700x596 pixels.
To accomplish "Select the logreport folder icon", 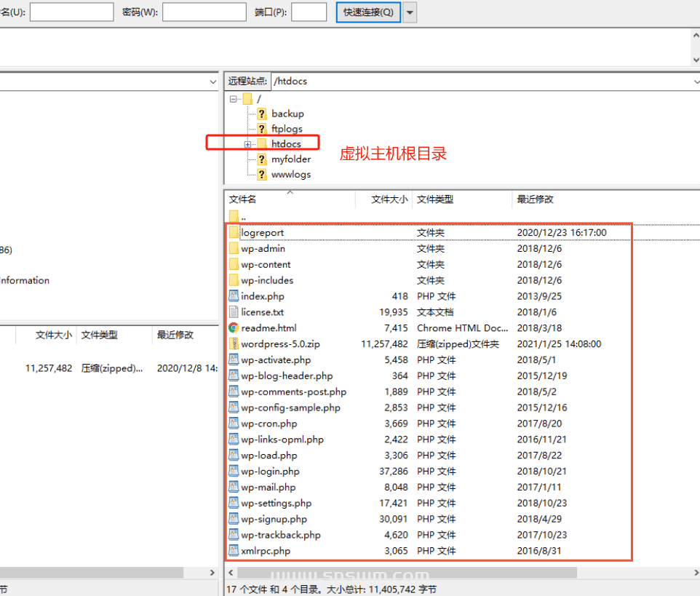I will point(234,232).
